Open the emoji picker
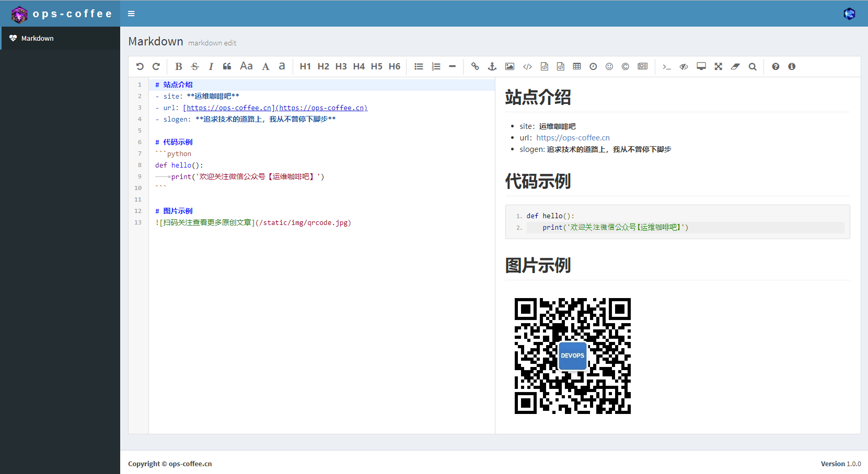Viewport: 868px width, 474px height. [x=609, y=66]
